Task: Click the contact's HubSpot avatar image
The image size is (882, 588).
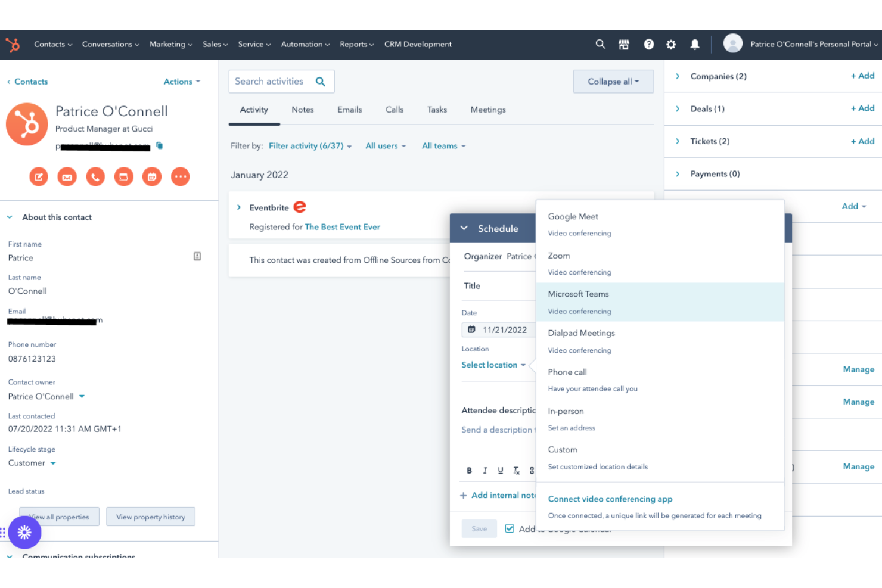Action: click(27, 125)
